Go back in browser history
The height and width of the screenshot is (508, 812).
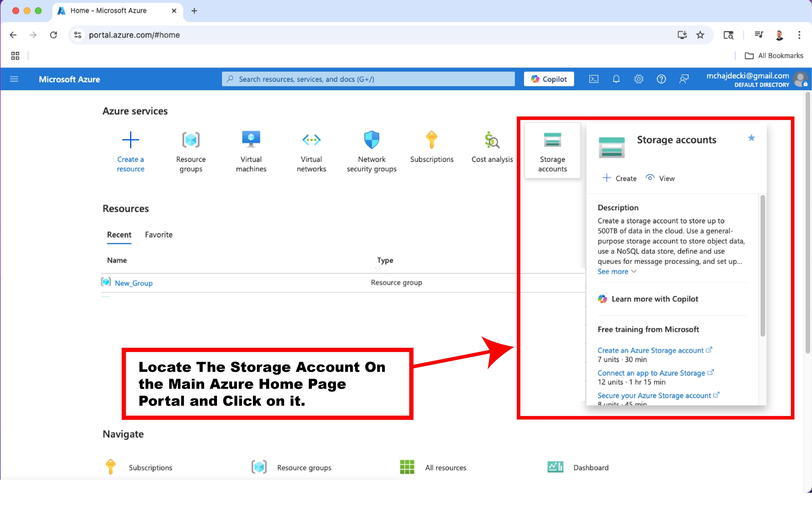[13, 35]
